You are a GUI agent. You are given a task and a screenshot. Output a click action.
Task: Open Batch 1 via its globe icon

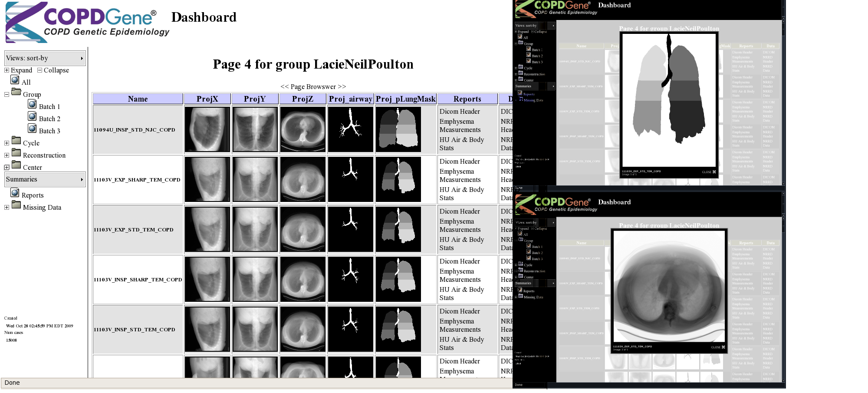click(32, 104)
